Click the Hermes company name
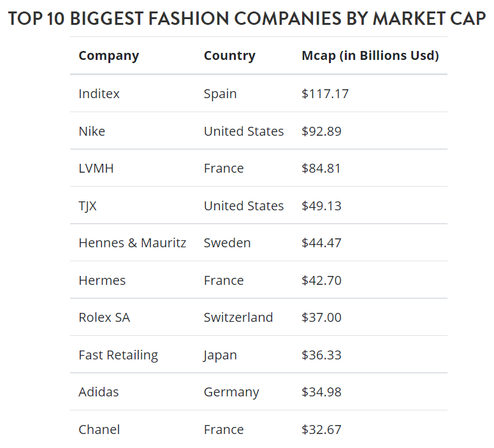 point(102,280)
